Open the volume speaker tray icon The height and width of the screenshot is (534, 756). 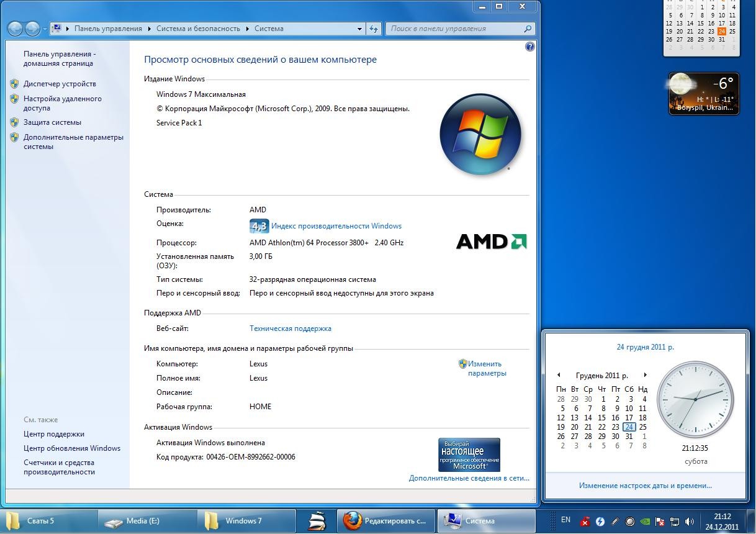tap(690, 522)
